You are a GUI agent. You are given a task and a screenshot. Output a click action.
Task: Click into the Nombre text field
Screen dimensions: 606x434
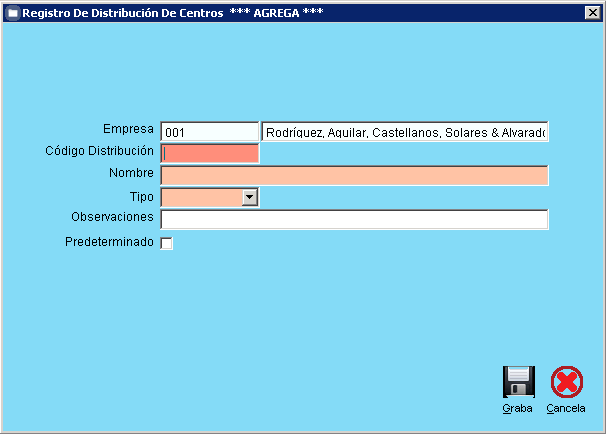[354, 176]
